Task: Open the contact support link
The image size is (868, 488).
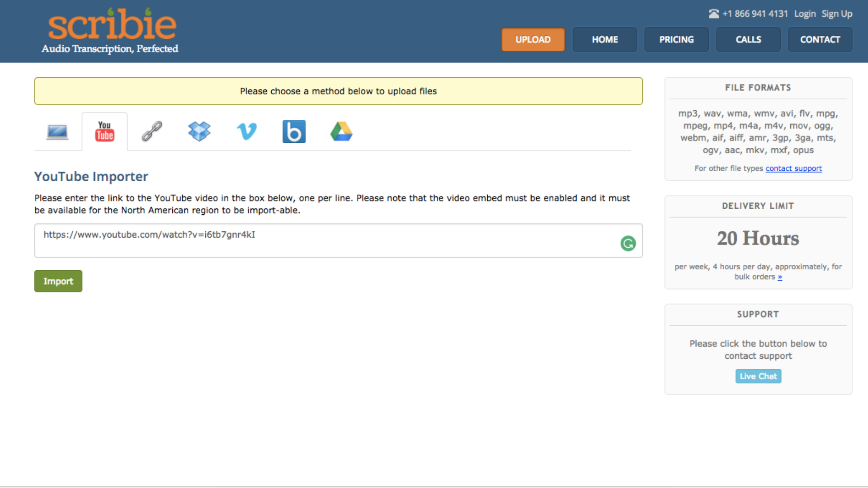Action: coord(793,169)
